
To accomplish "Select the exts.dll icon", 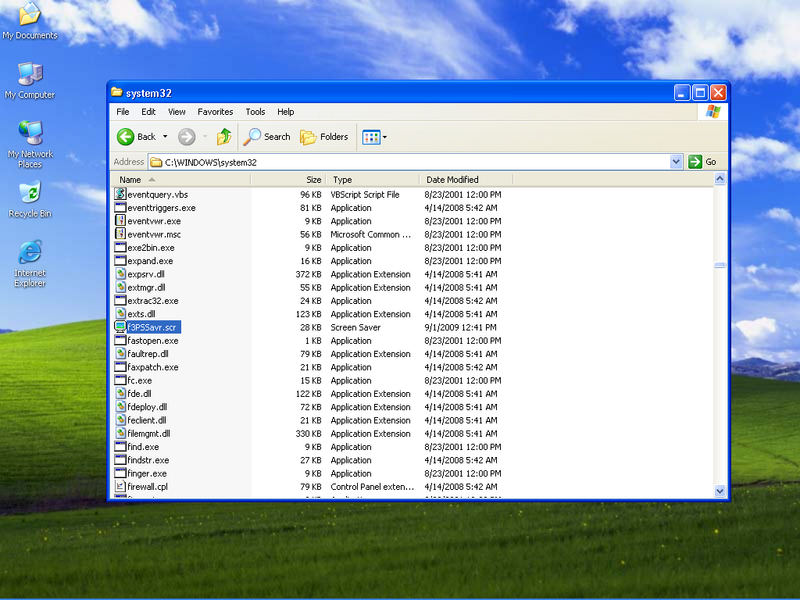I will coord(120,314).
